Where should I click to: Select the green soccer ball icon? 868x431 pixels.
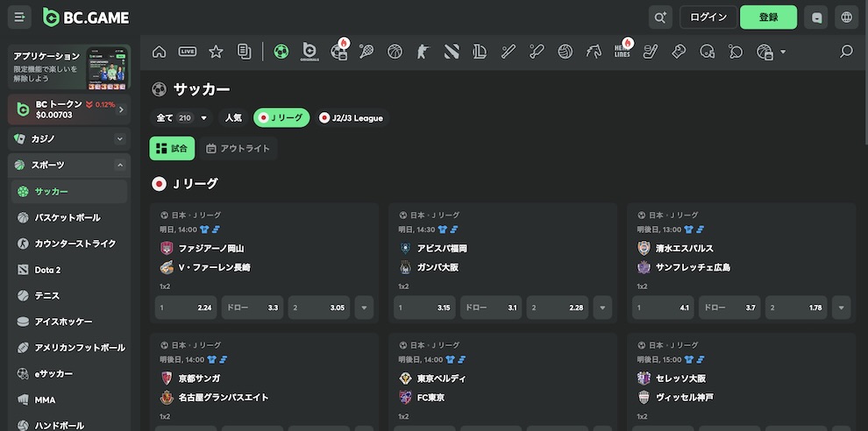[281, 52]
